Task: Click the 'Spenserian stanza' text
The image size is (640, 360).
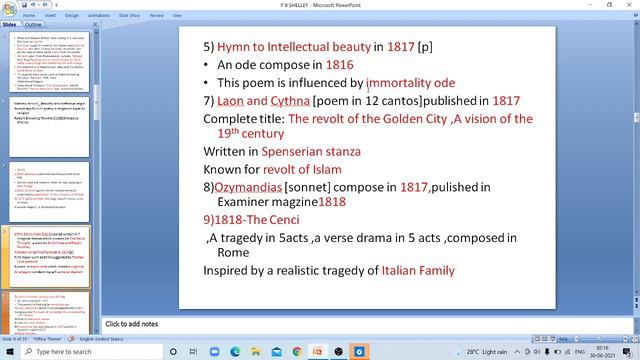Action: pos(311,151)
